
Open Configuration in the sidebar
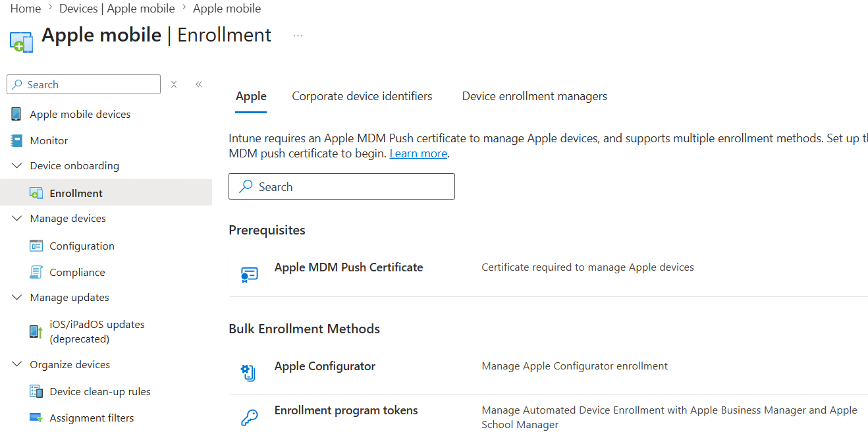point(82,246)
